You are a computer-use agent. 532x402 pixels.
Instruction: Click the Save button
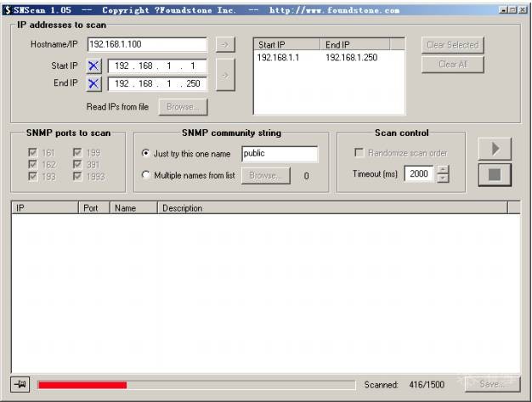coord(492,385)
